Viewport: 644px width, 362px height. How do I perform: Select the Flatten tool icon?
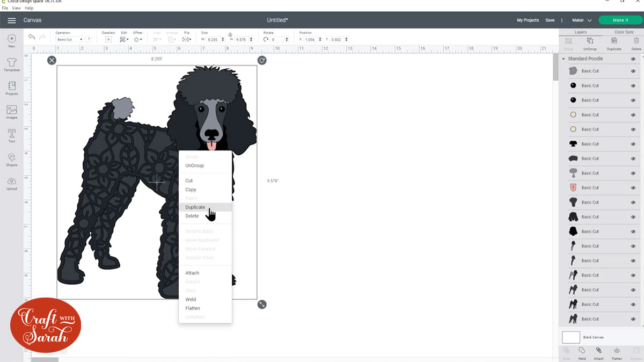pos(615,352)
